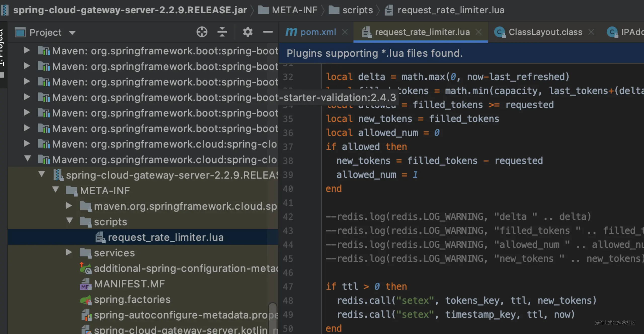Click line number 47 in the gutter
644x334 pixels.
(x=288, y=286)
